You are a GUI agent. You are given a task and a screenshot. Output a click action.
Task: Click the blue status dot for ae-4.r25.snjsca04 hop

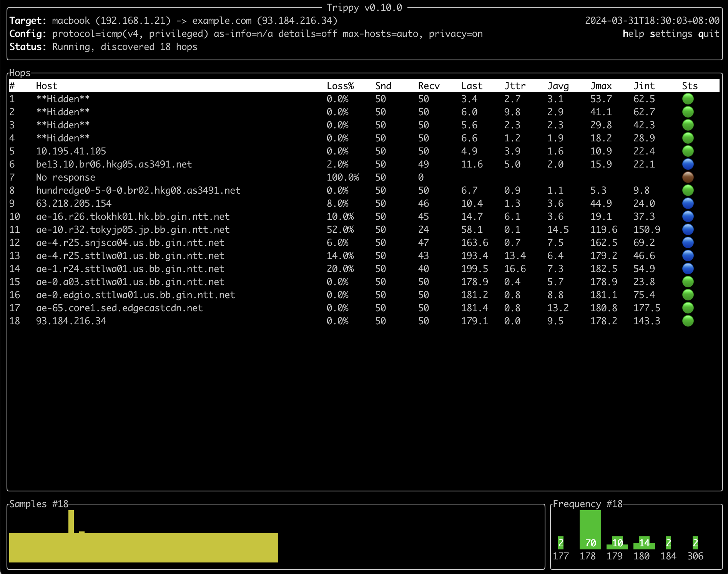[688, 243]
